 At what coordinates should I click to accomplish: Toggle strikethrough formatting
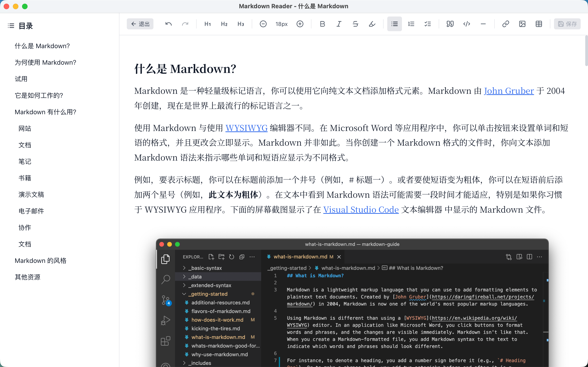click(355, 24)
